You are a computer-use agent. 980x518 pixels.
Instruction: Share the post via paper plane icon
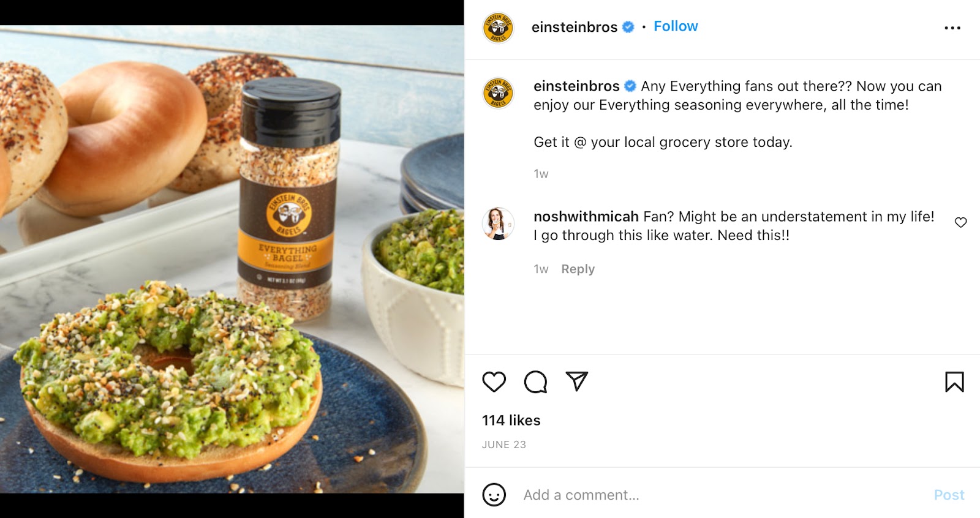(x=576, y=381)
